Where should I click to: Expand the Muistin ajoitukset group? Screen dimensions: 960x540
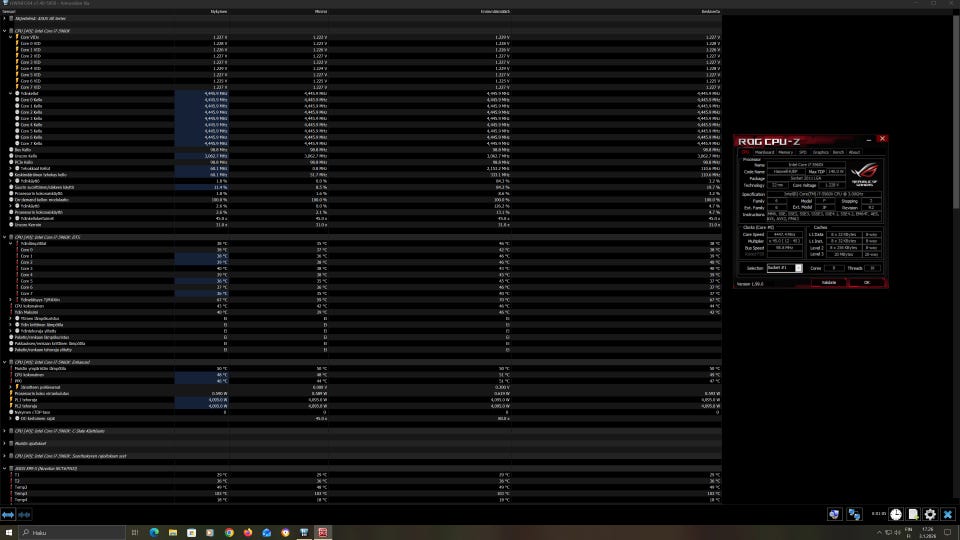pyautogui.click(x=4, y=443)
